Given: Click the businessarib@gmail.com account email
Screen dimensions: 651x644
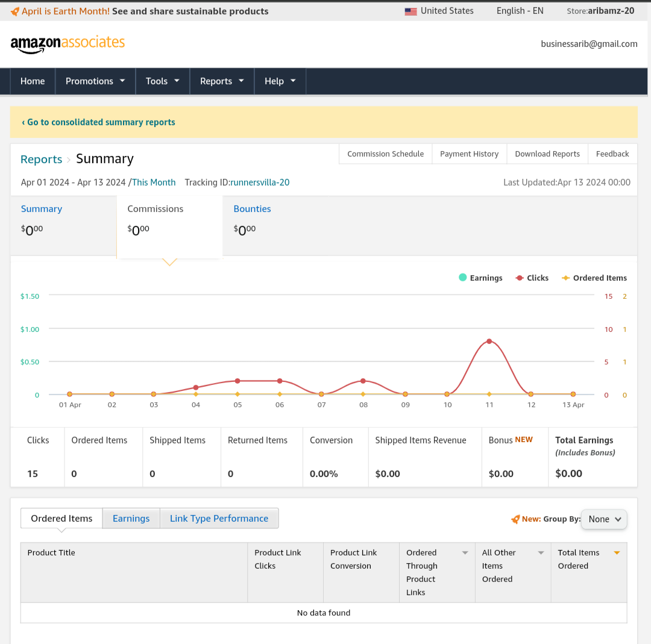Looking at the screenshot, I should coord(589,44).
